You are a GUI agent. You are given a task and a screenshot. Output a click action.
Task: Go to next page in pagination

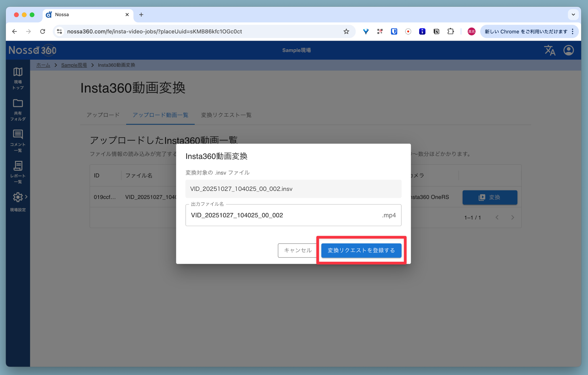pyautogui.click(x=512, y=218)
